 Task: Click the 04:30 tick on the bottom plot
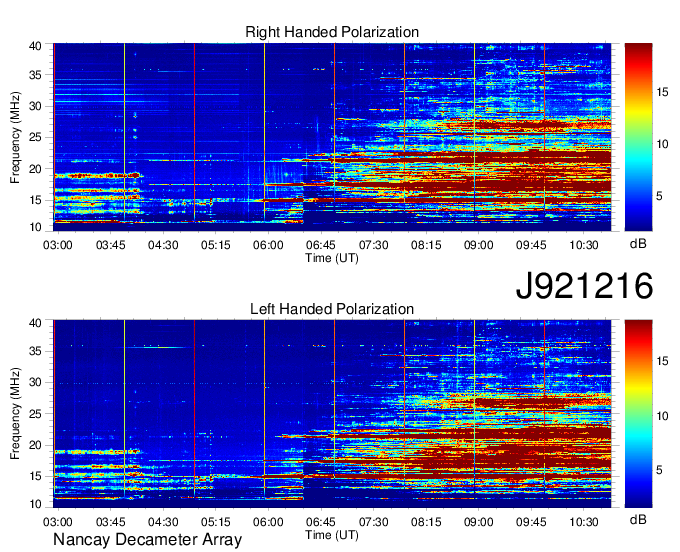pyautogui.click(x=163, y=522)
